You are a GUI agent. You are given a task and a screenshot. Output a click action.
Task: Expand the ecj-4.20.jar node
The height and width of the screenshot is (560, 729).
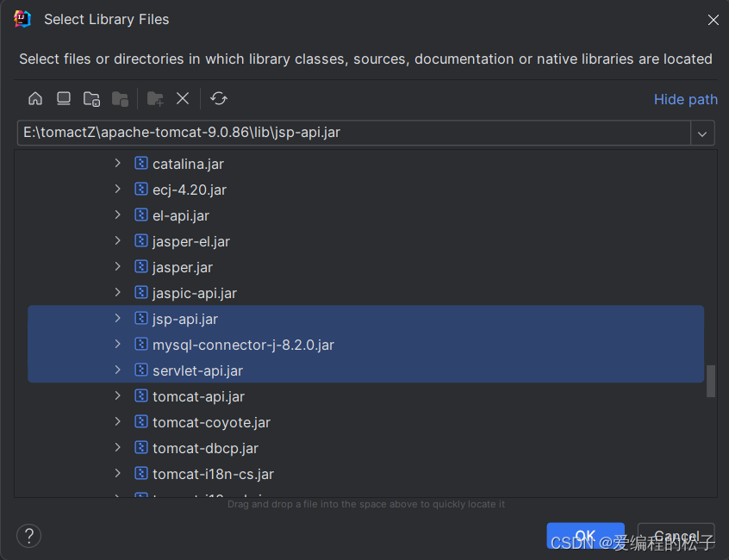118,190
